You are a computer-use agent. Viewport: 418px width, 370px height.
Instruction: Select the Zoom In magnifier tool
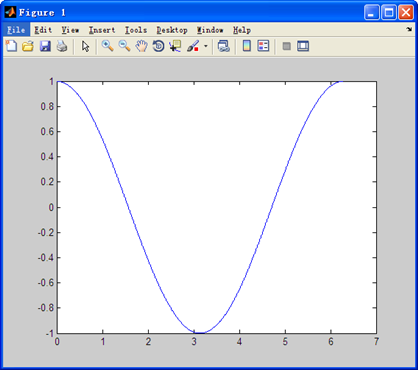coord(107,46)
